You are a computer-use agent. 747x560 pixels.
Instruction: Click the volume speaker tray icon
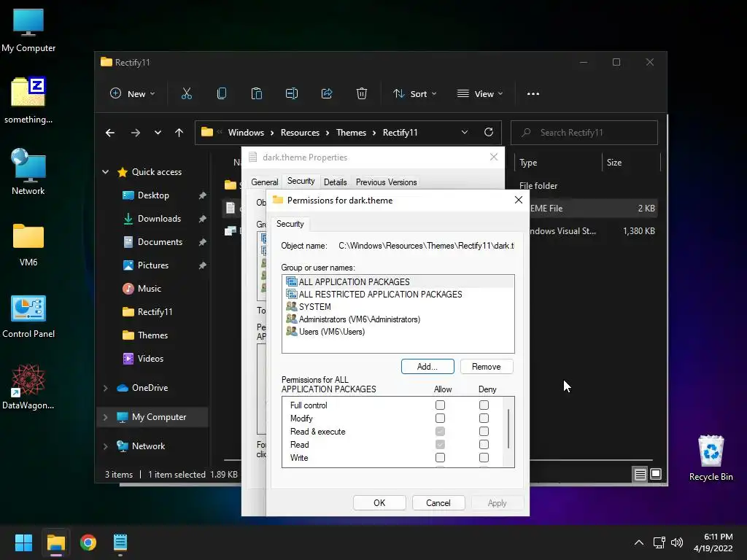(676, 542)
